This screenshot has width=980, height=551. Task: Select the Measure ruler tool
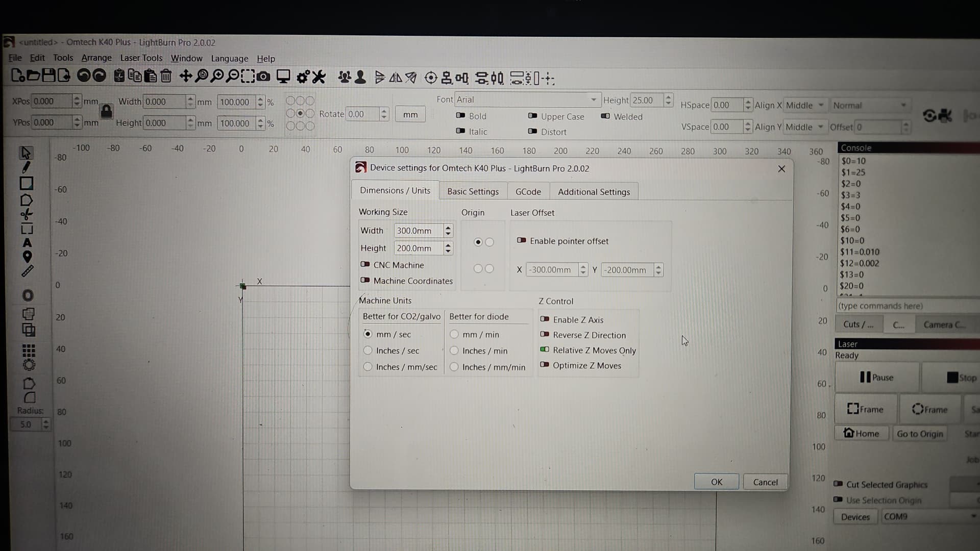27,271
